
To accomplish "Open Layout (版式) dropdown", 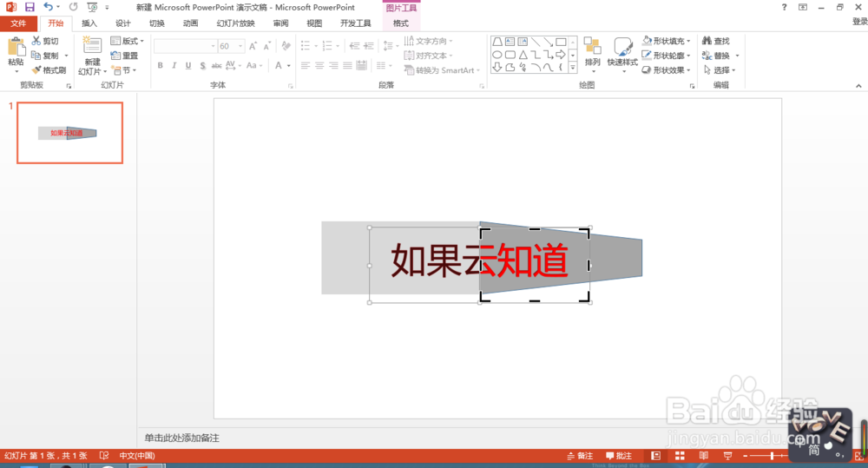I will (x=128, y=41).
